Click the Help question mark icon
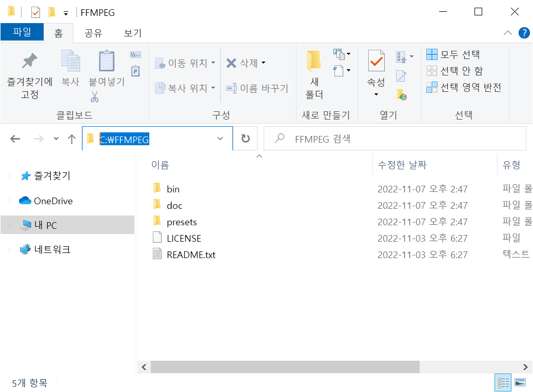The height and width of the screenshot is (392, 533). point(524,33)
